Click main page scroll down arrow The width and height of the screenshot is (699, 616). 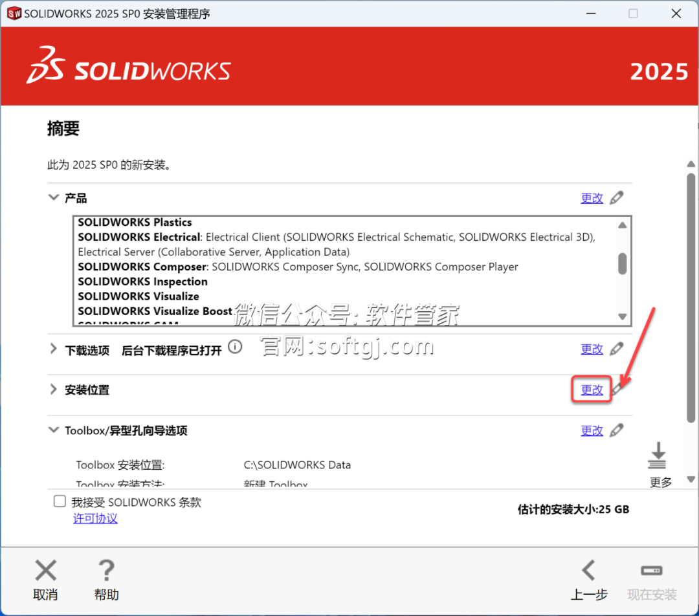[691, 479]
